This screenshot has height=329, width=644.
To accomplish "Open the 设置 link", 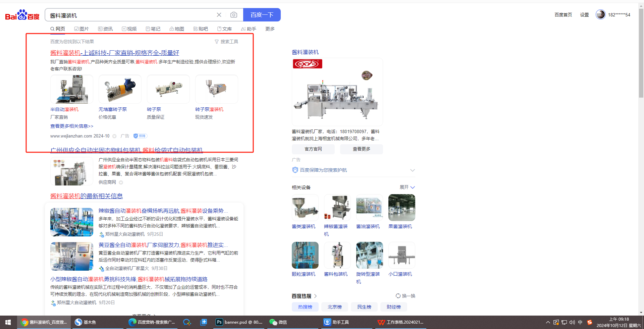I will (585, 15).
